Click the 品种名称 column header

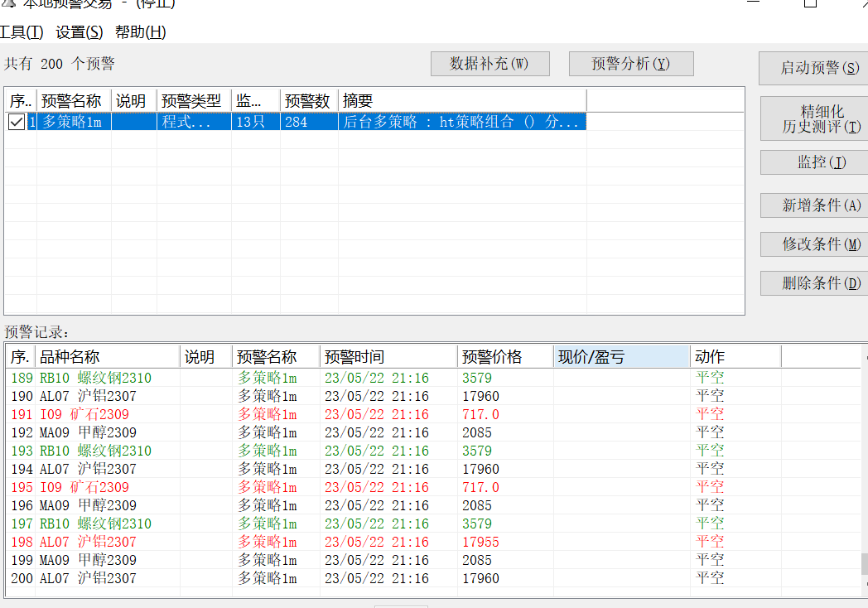(108, 357)
